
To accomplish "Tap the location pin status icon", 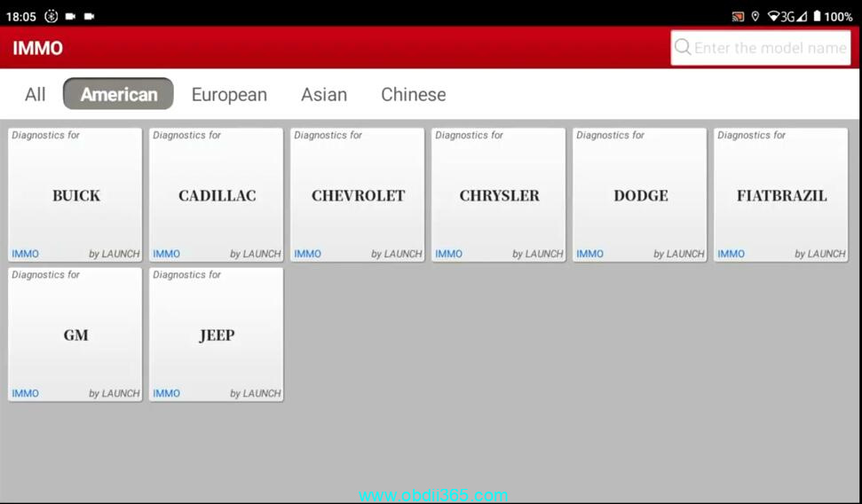I will coord(755,16).
